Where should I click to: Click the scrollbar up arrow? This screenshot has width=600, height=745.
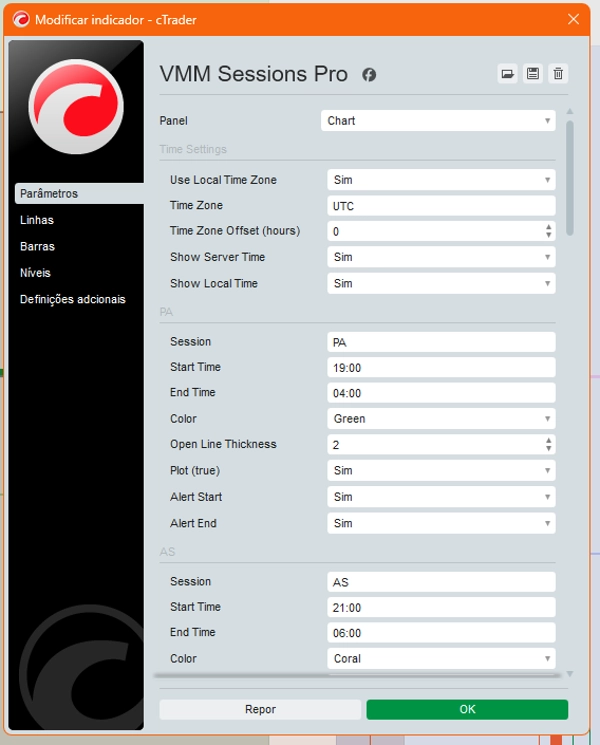pyautogui.click(x=570, y=111)
